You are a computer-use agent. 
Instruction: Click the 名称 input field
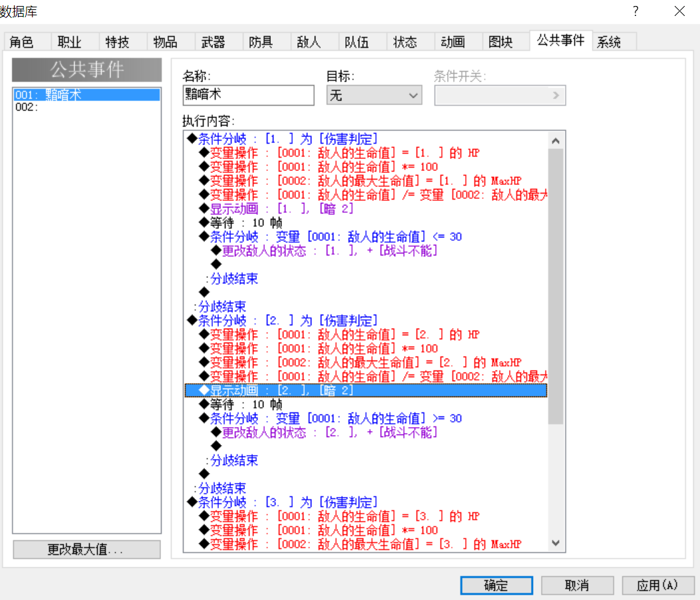coord(248,95)
